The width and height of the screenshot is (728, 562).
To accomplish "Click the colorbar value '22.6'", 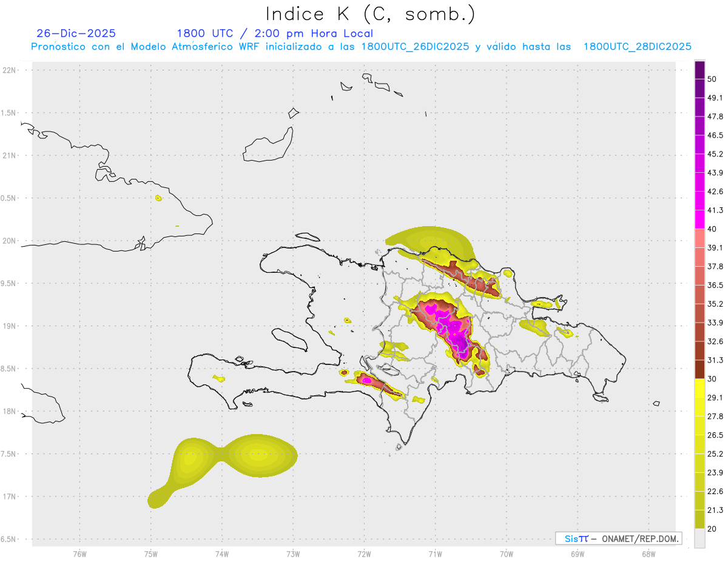I will (715, 492).
